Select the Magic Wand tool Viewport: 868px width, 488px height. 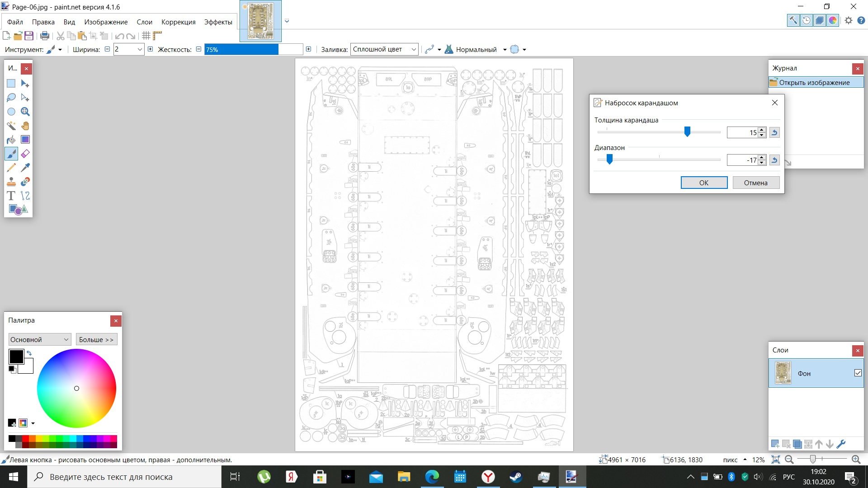point(11,126)
